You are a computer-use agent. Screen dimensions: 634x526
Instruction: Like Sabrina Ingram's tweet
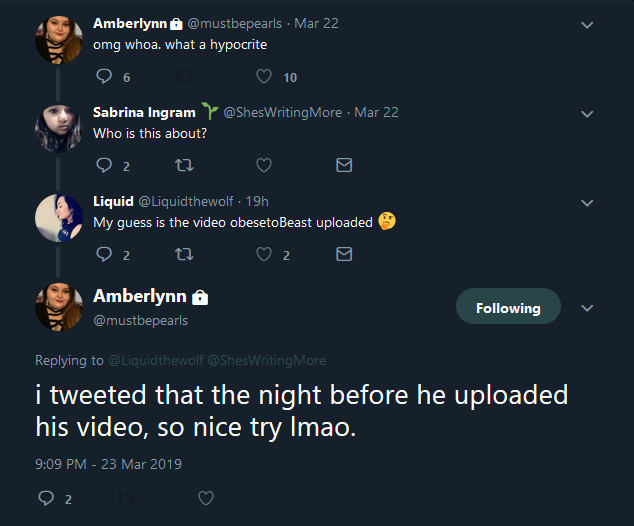tap(264, 165)
